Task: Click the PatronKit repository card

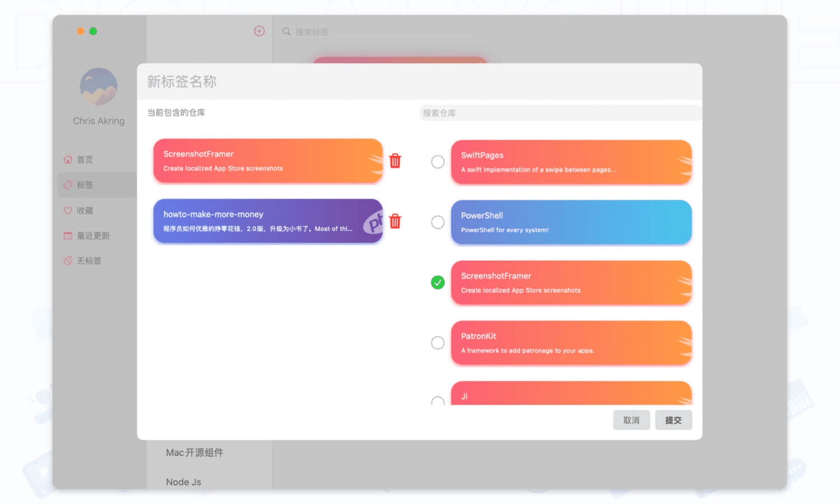Action: click(x=571, y=343)
